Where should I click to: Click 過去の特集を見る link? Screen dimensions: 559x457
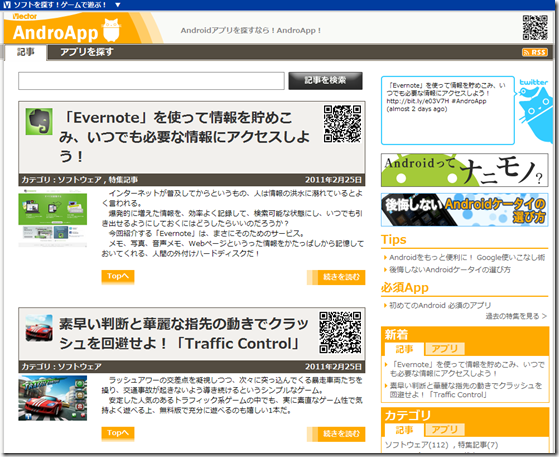[516, 316]
